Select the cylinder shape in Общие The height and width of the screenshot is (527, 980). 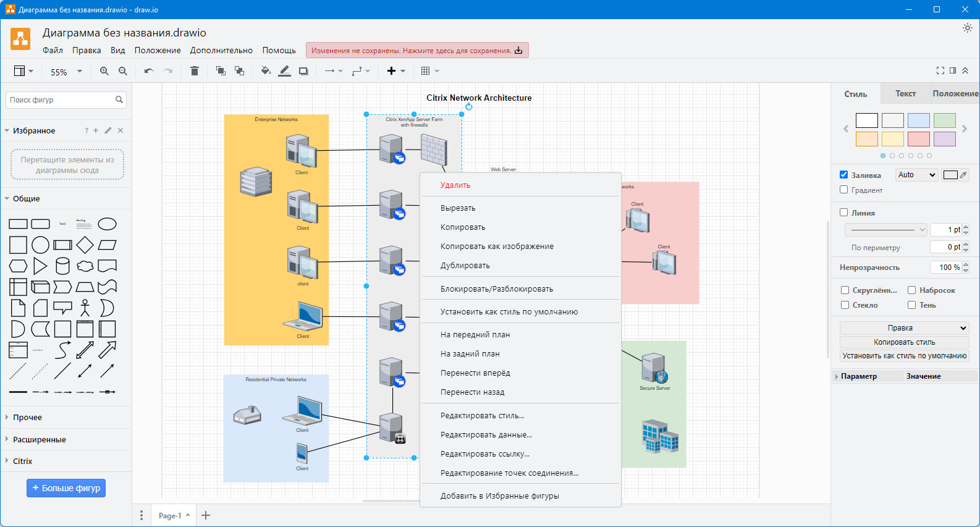pyautogui.click(x=62, y=266)
